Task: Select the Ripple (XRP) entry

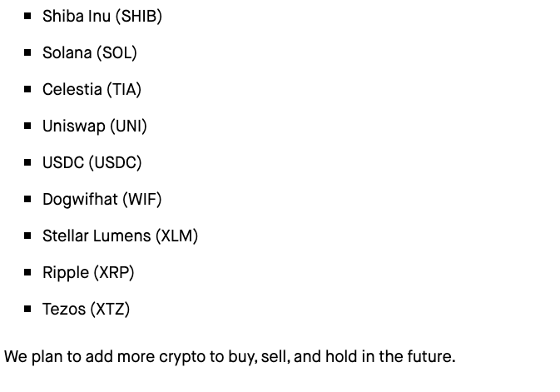Action: [x=88, y=272]
